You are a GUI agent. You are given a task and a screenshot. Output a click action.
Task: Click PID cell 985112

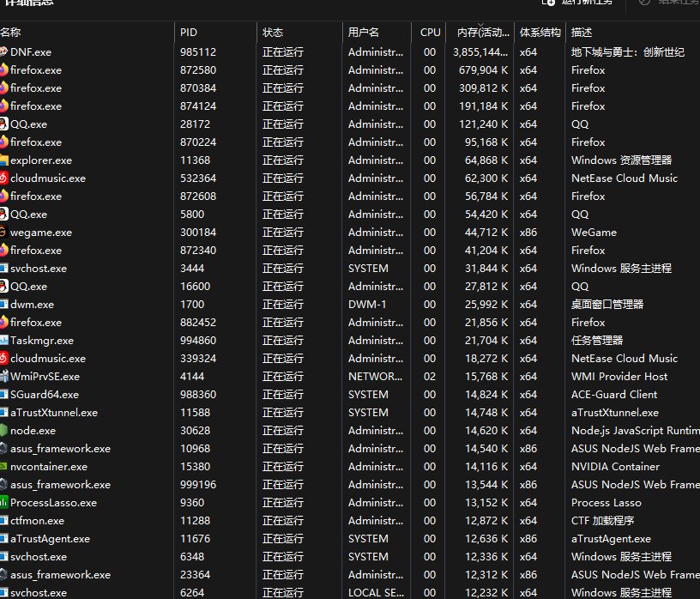pyautogui.click(x=198, y=51)
